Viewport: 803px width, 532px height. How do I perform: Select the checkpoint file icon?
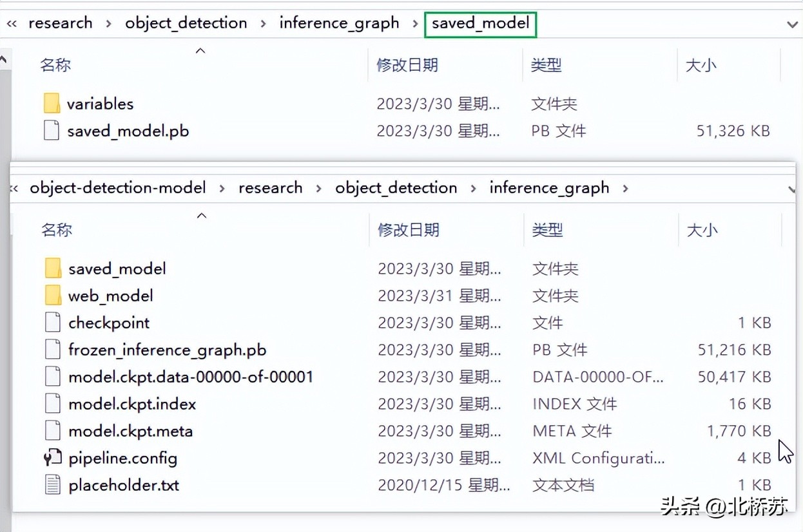point(53,322)
